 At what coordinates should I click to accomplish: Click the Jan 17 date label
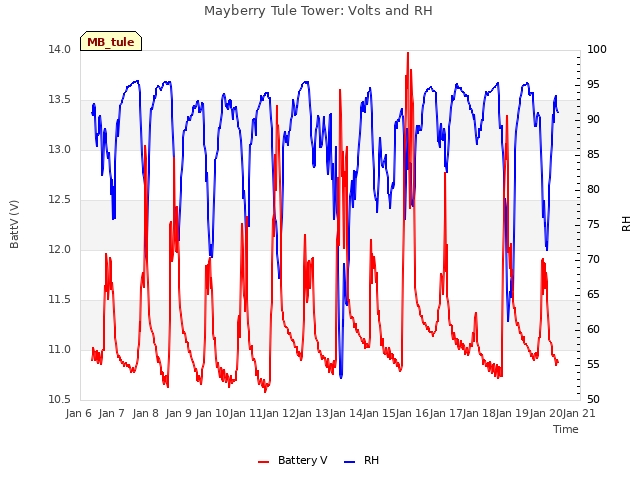[x=446, y=413]
